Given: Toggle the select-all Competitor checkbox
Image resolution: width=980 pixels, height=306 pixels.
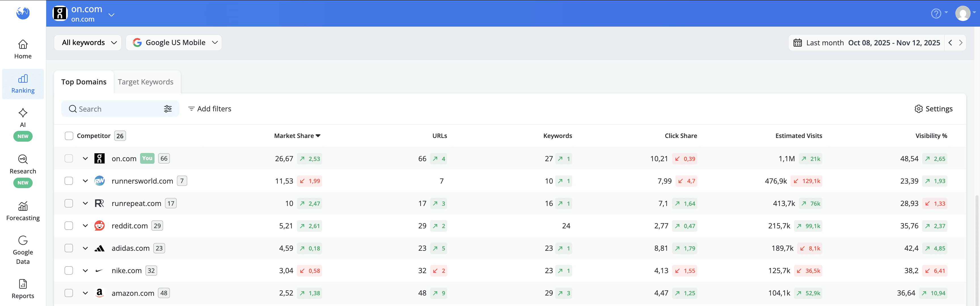Looking at the screenshot, I should click(x=69, y=136).
